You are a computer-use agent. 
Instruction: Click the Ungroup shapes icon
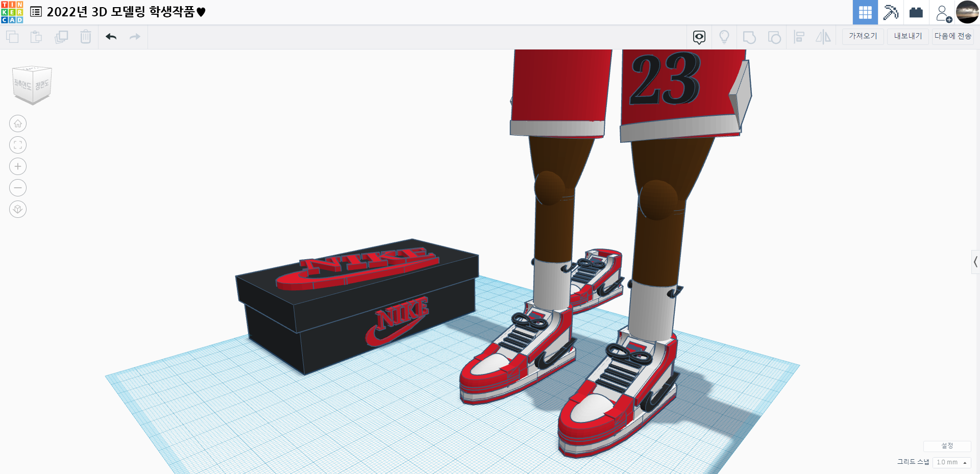(x=774, y=37)
